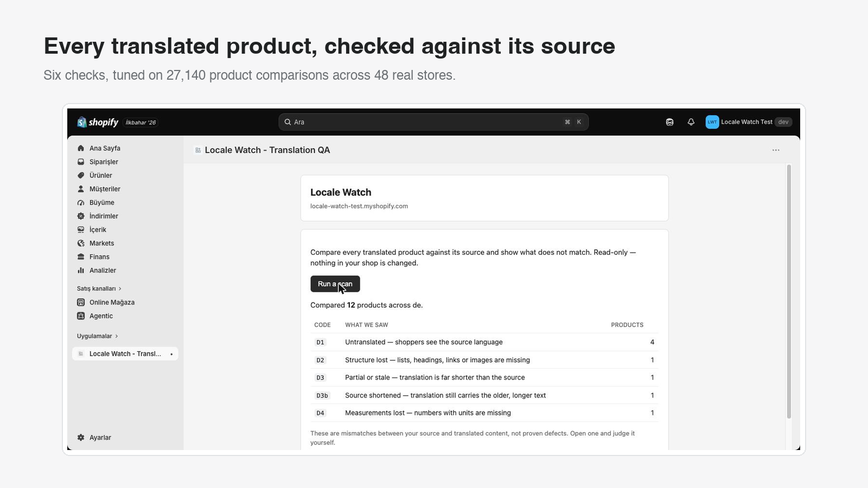The image size is (868, 488).
Task: Focus the Ara search field
Action: pos(433,122)
